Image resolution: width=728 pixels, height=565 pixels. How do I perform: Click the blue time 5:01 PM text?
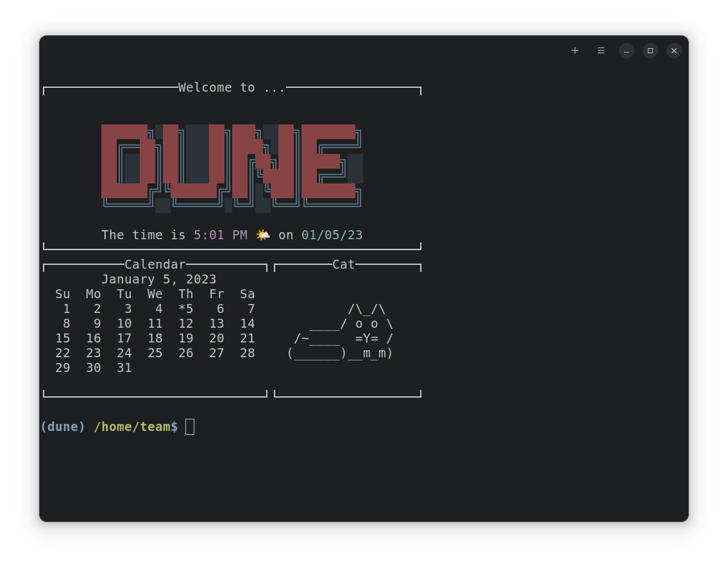(223, 235)
